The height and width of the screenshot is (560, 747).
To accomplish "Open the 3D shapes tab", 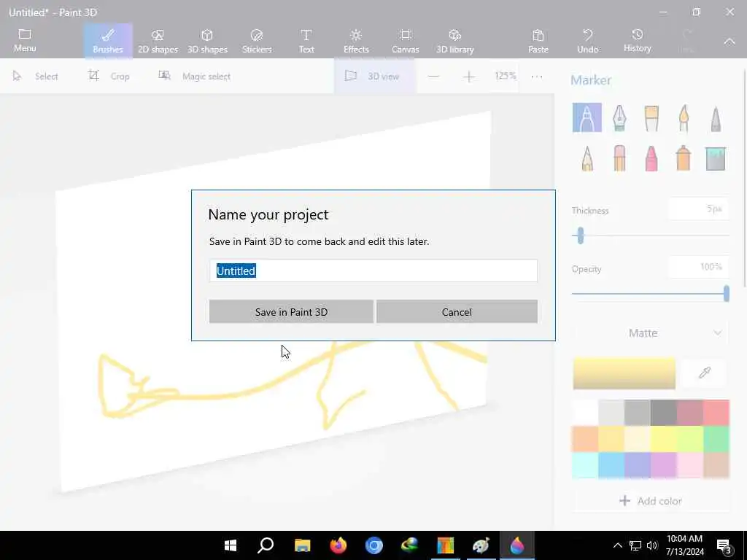I will tap(207, 41).
